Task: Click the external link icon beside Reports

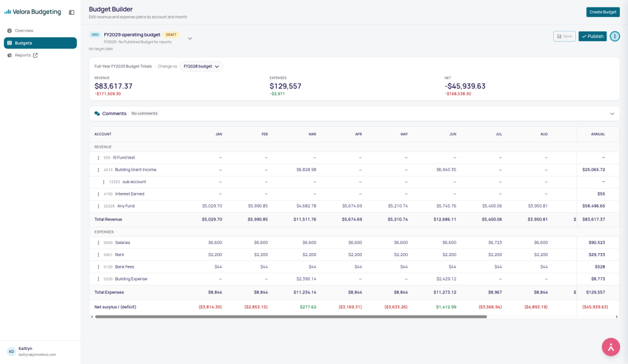Action: (x=35, y=55)
